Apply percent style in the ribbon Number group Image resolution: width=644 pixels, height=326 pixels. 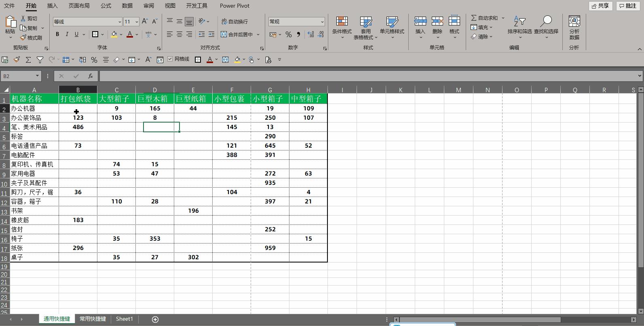(289, 34)
